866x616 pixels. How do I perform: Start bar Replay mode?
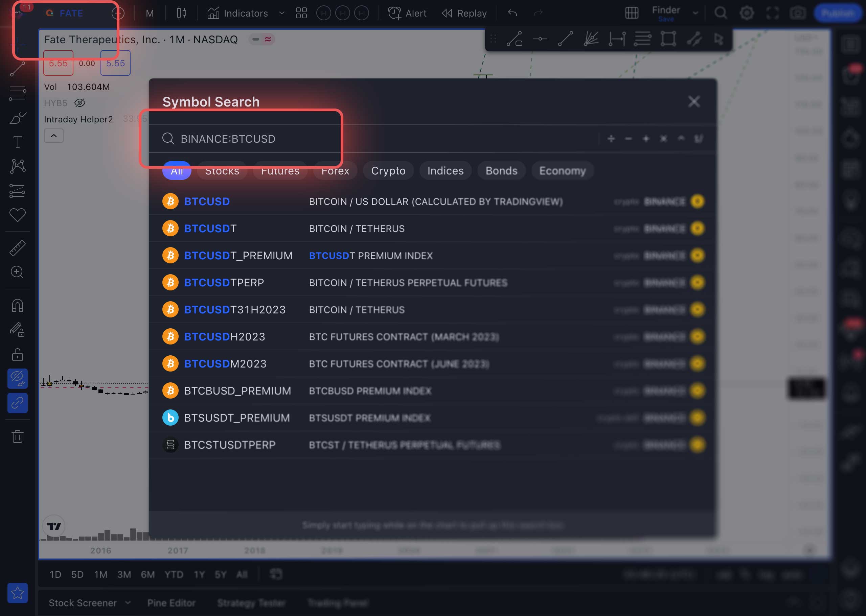(464, 13)
